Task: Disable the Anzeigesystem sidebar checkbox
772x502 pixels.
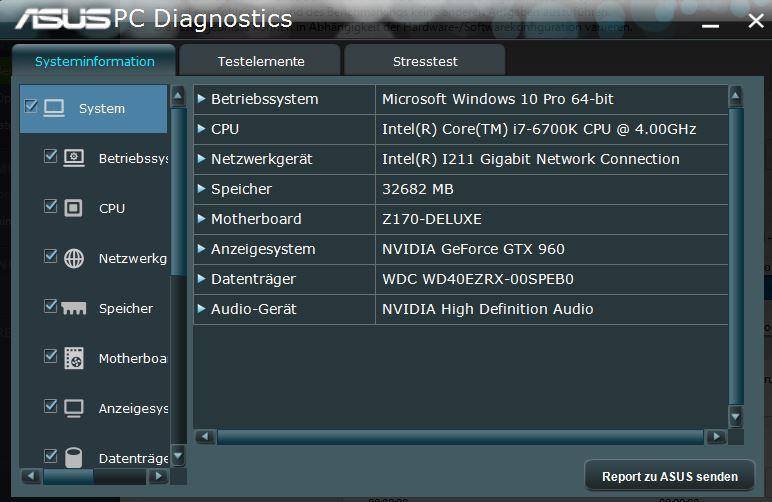Action: (x=51, y=406)
